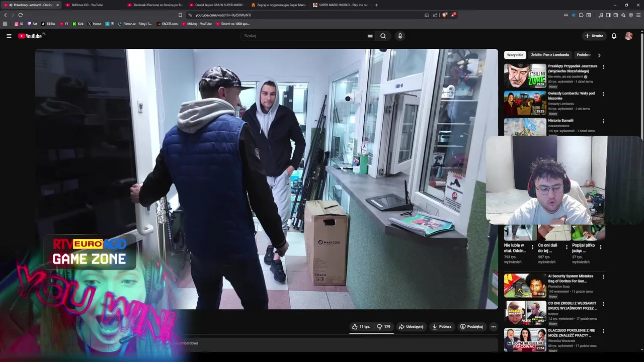Viewport: 644px width, 362px height.
Task: Open the IG bookmark
Action: pos(19,24)
